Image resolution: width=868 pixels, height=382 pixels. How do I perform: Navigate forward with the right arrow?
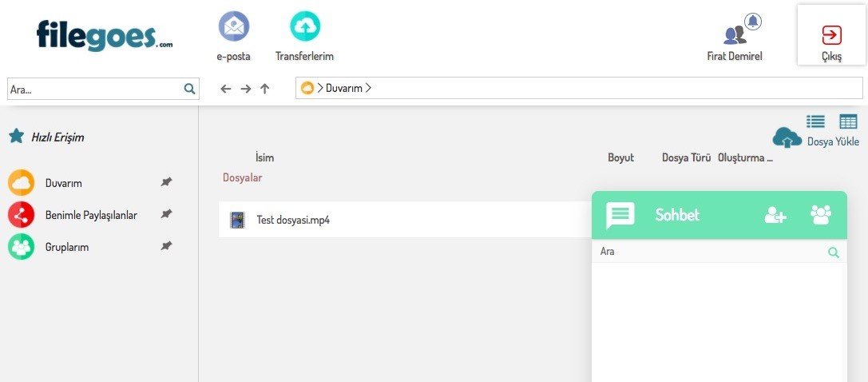[245, 89]
